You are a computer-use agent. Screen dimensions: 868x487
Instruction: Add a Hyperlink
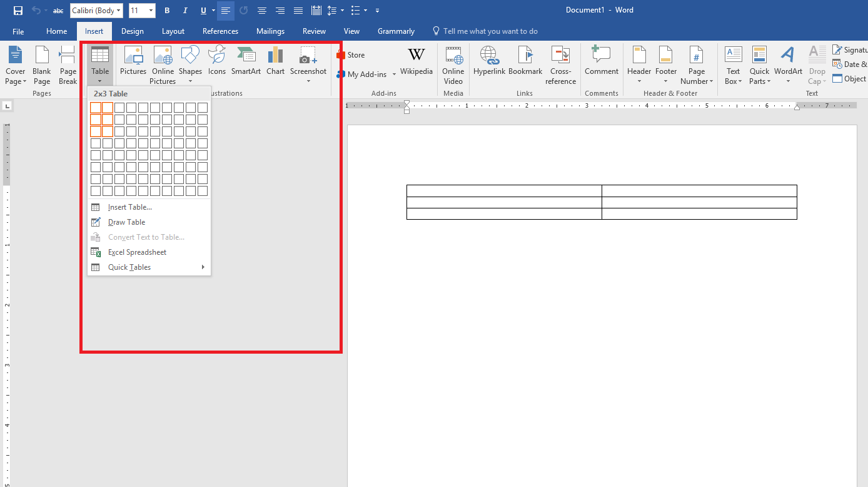[489, 63]
